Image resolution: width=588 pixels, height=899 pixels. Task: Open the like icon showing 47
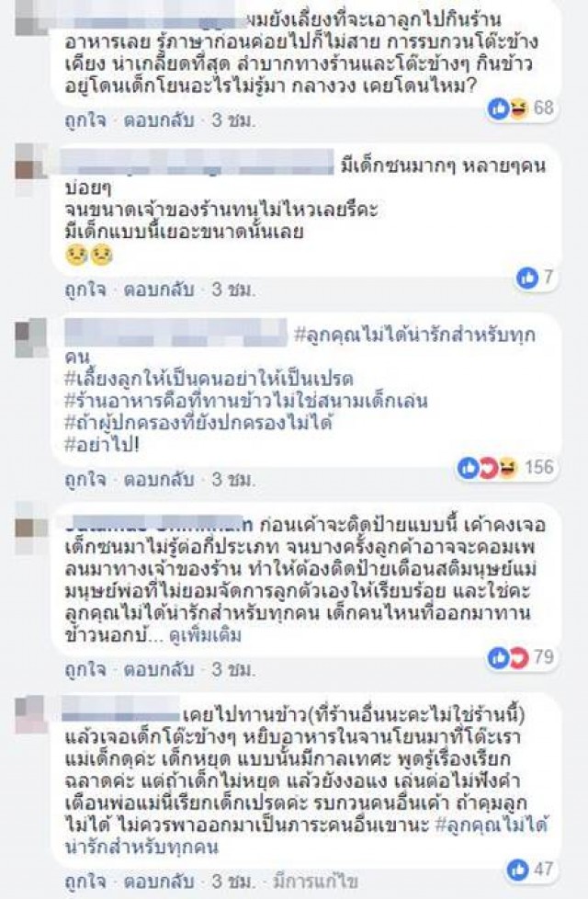tap(530, 870)
